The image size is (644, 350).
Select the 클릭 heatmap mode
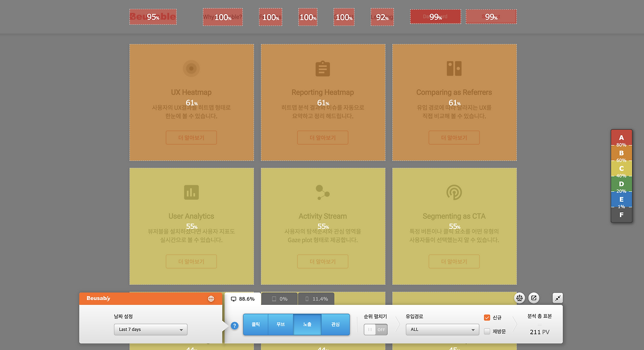tap(256, 324)
